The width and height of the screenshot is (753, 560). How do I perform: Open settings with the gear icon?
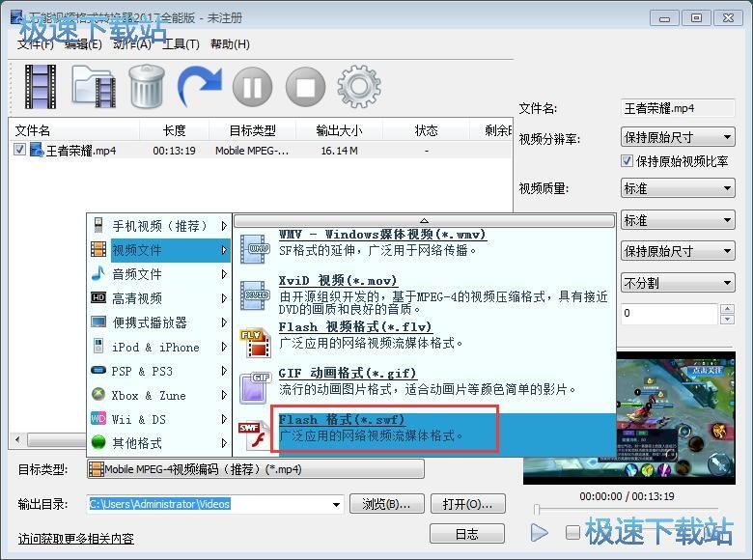[x=359, y=87]
